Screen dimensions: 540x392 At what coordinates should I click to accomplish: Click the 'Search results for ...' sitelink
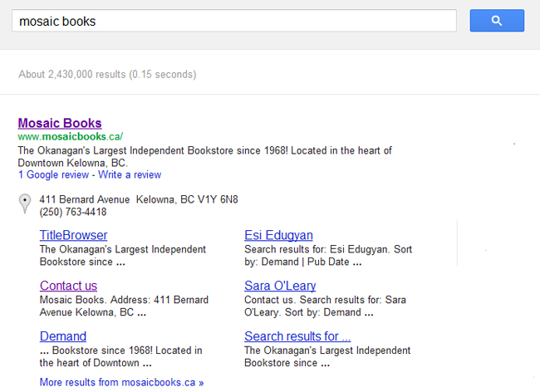297,336
